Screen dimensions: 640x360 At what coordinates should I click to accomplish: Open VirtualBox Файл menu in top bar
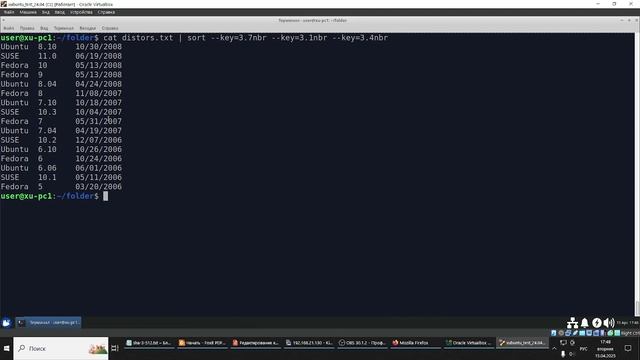(x=9, y=12)
